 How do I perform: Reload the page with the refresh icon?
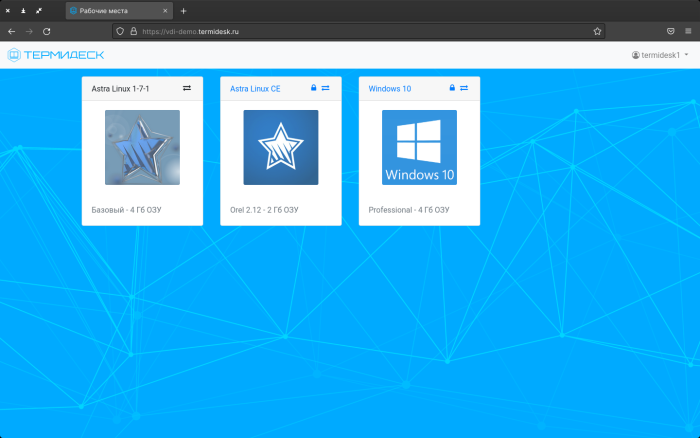tap(46, 31)
